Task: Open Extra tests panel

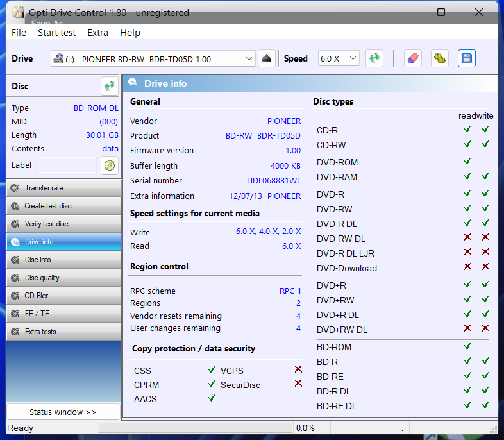Action: (x=64, y=332)
